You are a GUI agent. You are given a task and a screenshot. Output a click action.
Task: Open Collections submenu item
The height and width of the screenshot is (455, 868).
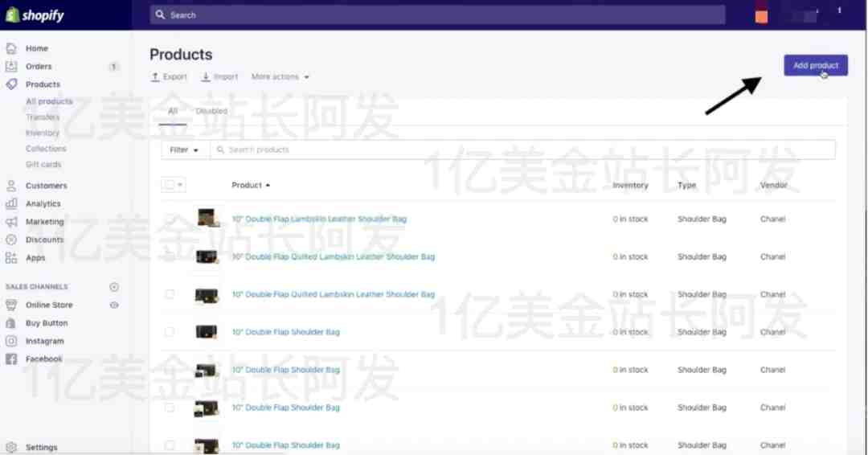(46, 149)
